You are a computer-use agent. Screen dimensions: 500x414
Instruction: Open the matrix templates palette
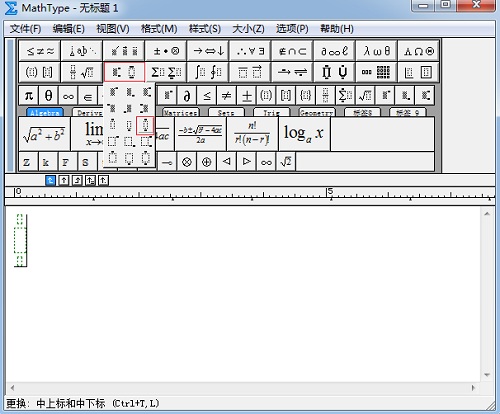point(376,72)
